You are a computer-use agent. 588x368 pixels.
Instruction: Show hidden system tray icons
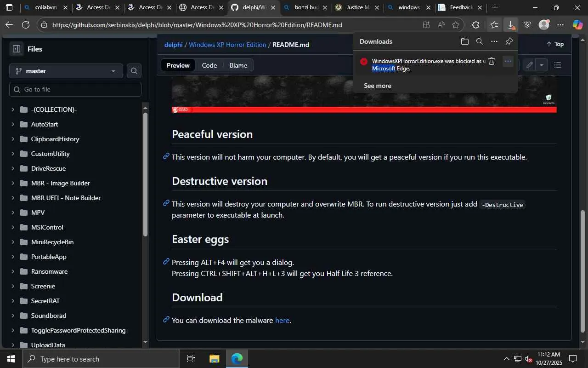pyautogui.click(x=507, y=359)
